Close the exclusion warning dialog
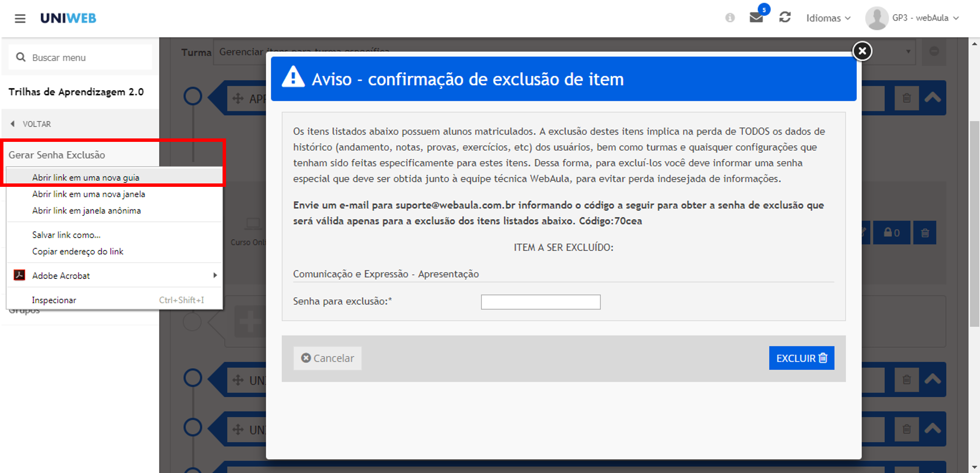This screenshot has width=980, height=473. click(862, 51)
